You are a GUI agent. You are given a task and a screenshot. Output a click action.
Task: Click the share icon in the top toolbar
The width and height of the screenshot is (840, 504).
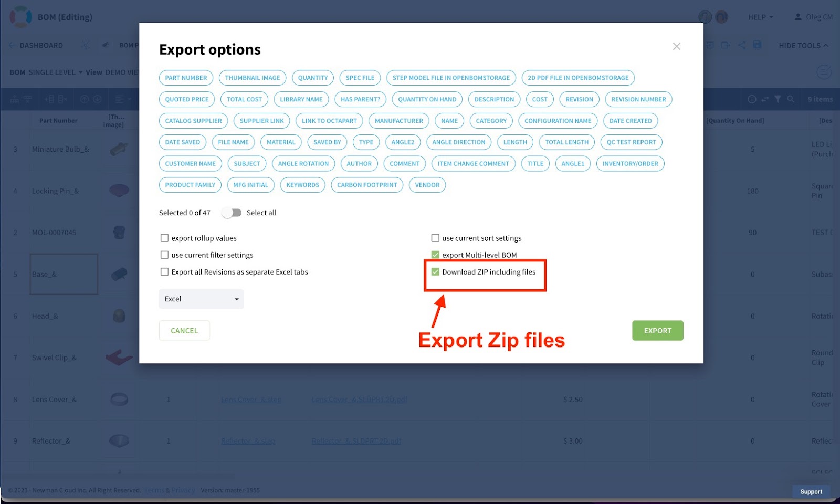[x=741, y=45]
